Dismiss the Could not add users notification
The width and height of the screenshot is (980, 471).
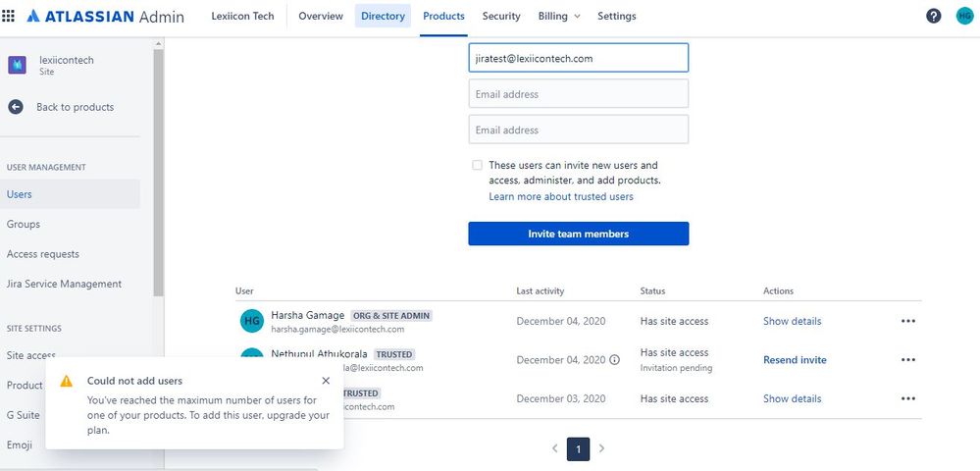(326, 381)
